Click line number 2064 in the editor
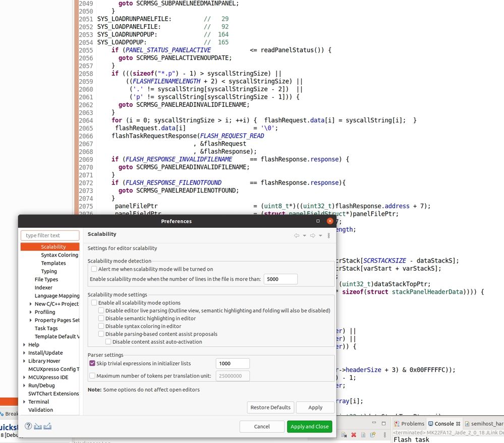Screen dimensions: 504x443 (86, 120)
